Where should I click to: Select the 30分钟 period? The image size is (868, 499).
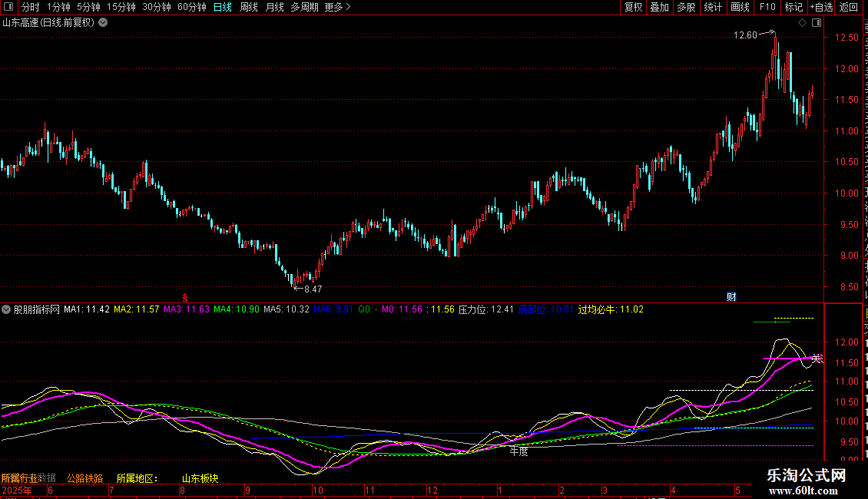[156, 7]
